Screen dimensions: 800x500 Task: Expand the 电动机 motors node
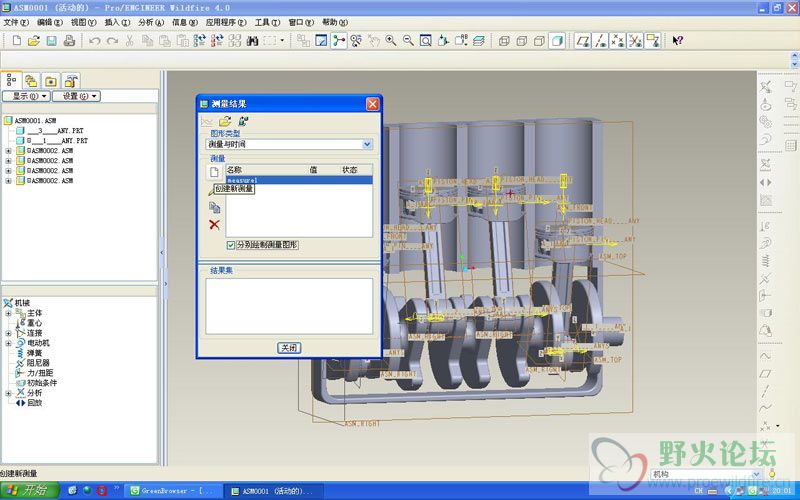point(8,343)
